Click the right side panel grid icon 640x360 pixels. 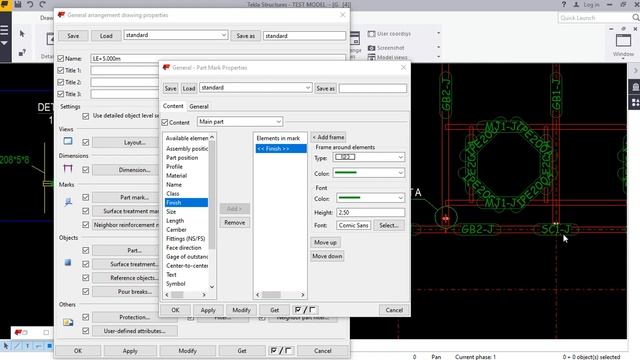[635, 102]
